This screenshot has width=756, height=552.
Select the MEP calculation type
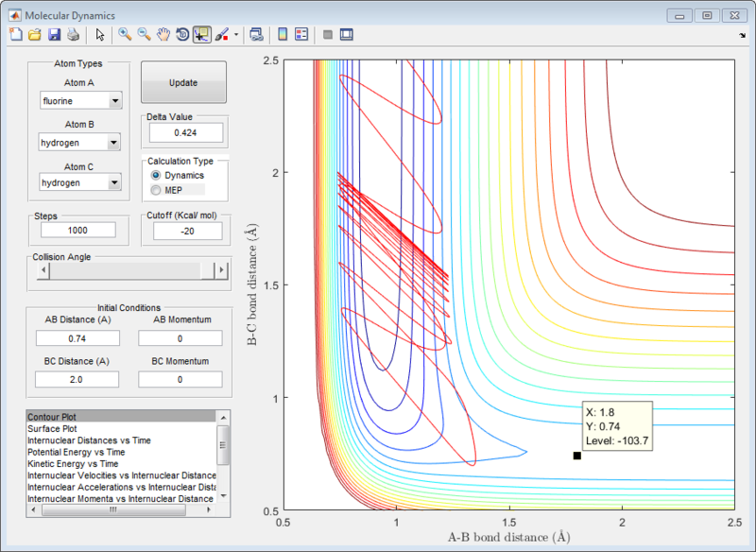click(x=156, y=190)
